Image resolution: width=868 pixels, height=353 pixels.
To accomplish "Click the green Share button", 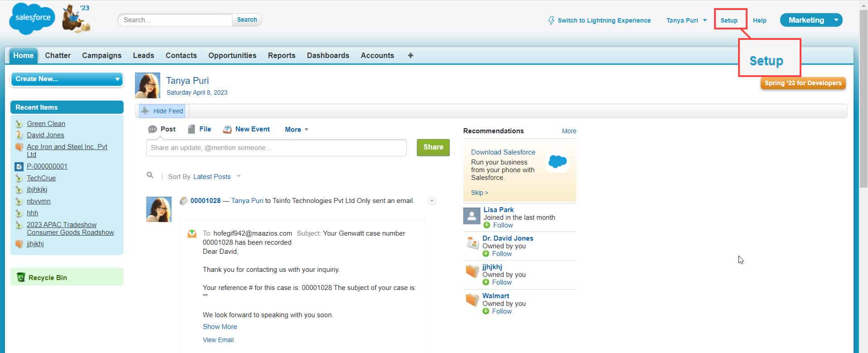I will [433, 147].
